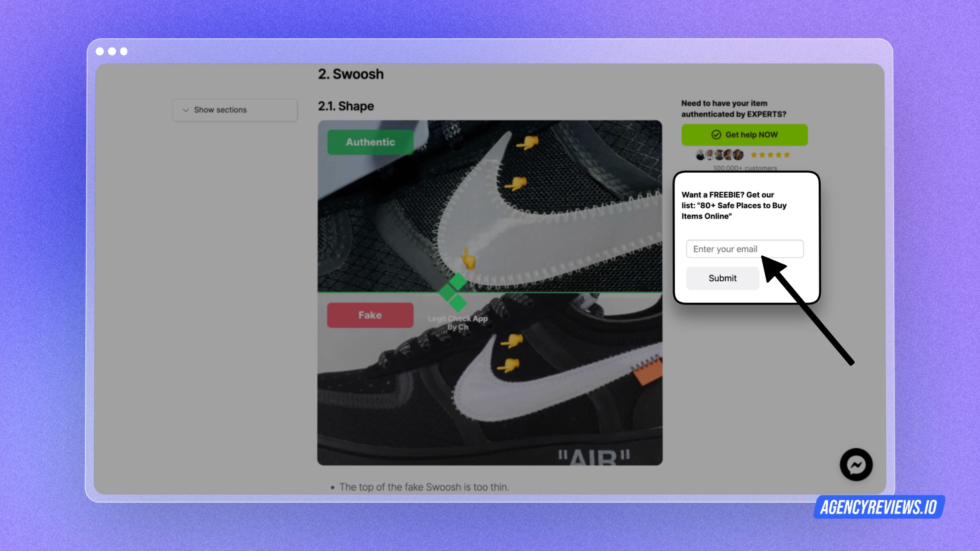Viewport: 980px width, 551px height.
Task: Click the 2. Swoosh heading
Action: pos(351,74)
